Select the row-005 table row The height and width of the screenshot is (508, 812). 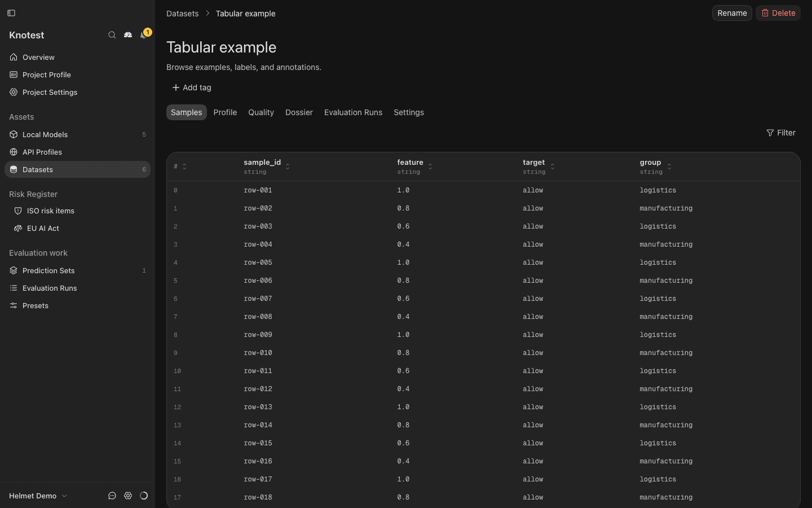[x=483, y=262]
